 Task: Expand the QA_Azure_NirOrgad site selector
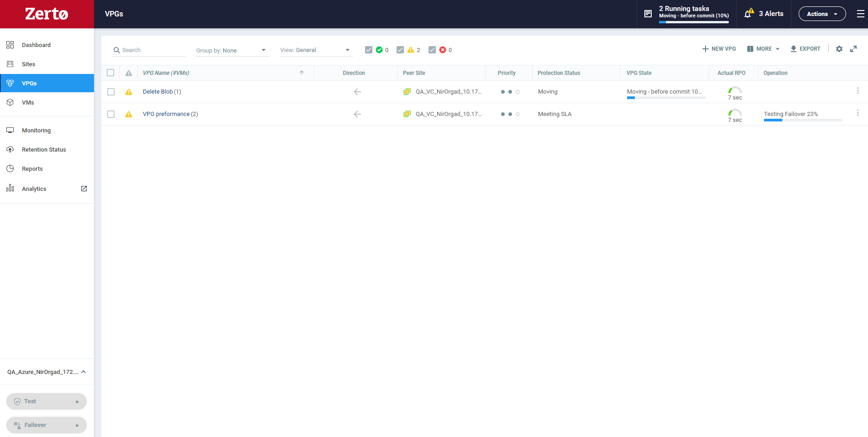click(47, 372)
